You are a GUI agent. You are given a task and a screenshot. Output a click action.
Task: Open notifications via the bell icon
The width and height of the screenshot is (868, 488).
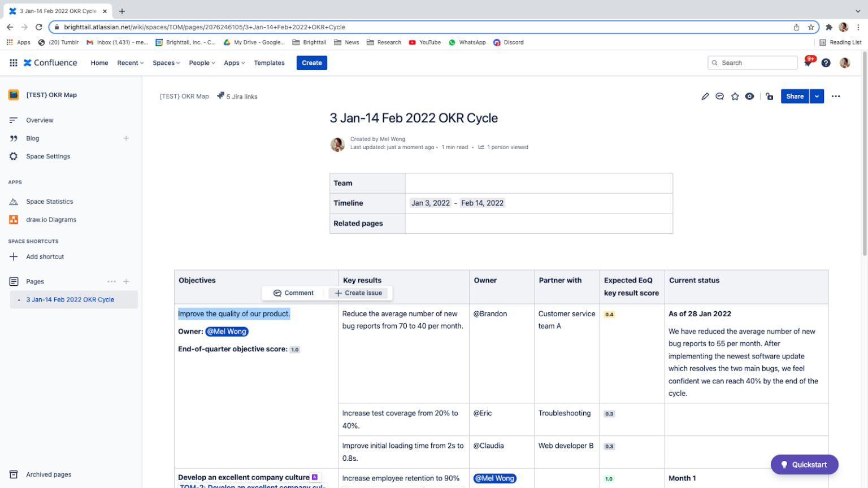(x=808, y=63)
